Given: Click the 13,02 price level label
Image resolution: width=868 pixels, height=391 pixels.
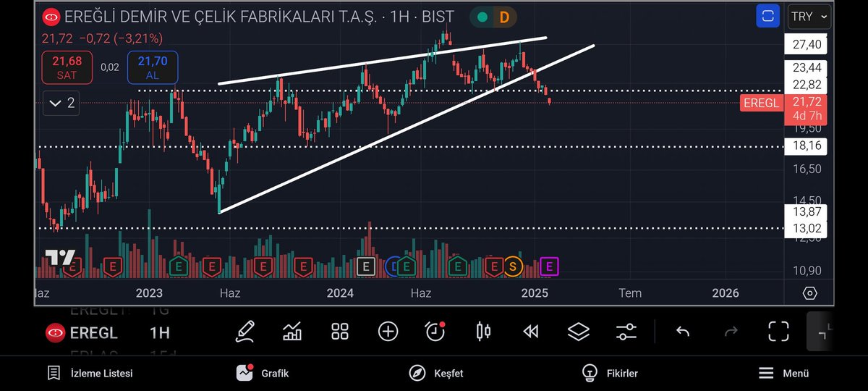Looking at the screenshot, I should tap(807, 229).
